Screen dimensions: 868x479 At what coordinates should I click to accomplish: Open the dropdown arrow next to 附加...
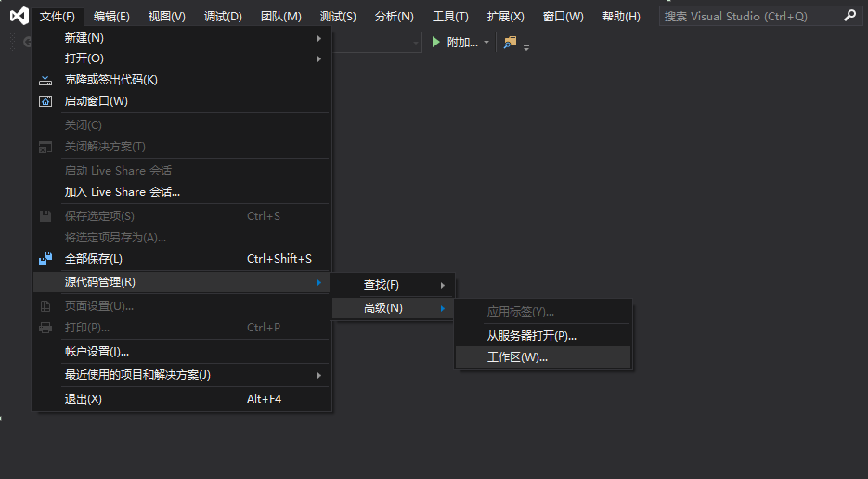click(x=486, y=42)
